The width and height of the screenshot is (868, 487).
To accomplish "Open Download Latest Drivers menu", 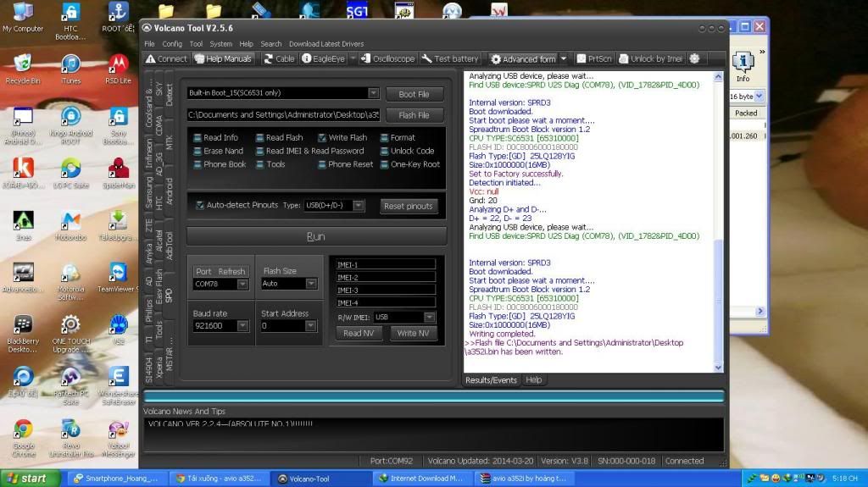I will (x=326, y=44).
